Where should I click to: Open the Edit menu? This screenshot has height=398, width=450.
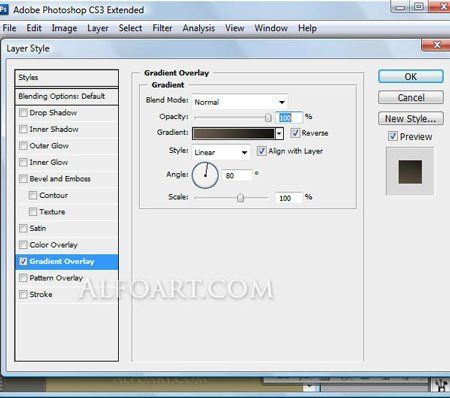[34, 28]
